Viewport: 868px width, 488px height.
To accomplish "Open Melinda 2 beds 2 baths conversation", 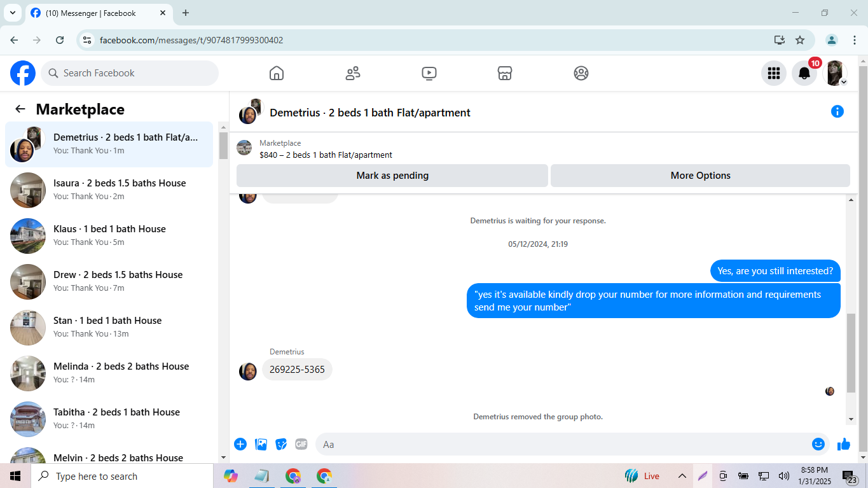I will point(109,373).
